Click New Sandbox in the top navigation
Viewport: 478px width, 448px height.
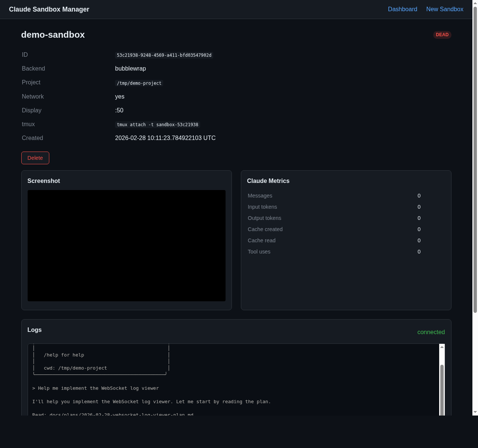click(445, 9)
